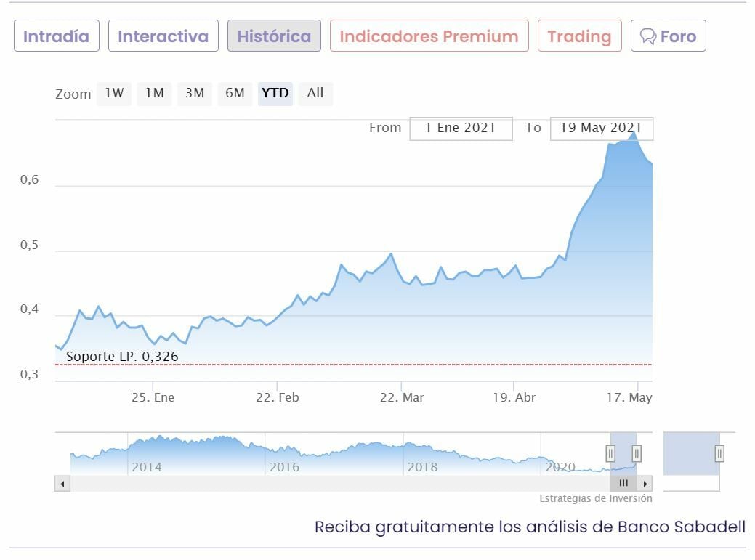This screenshot has height=560, width=755.
Task: Click the Estrategias de Inversión credit link
Action: click(595, 498)
